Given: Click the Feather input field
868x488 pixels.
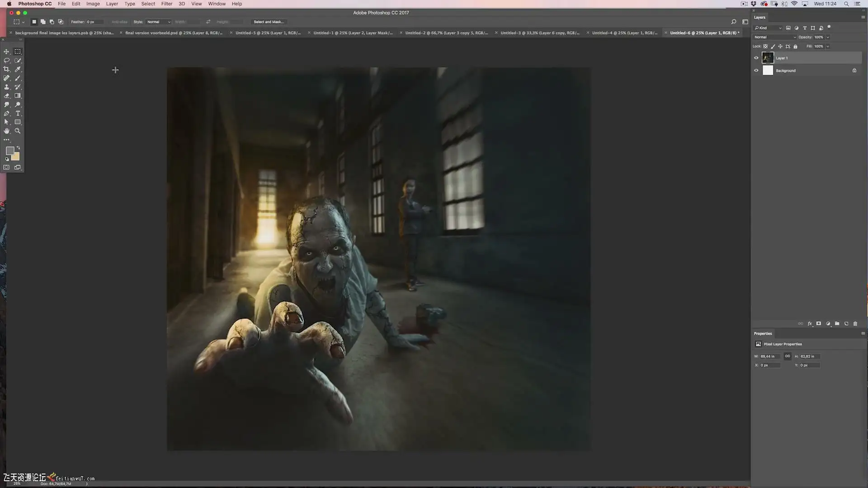Looking at the screenshot, I should 94,22.
